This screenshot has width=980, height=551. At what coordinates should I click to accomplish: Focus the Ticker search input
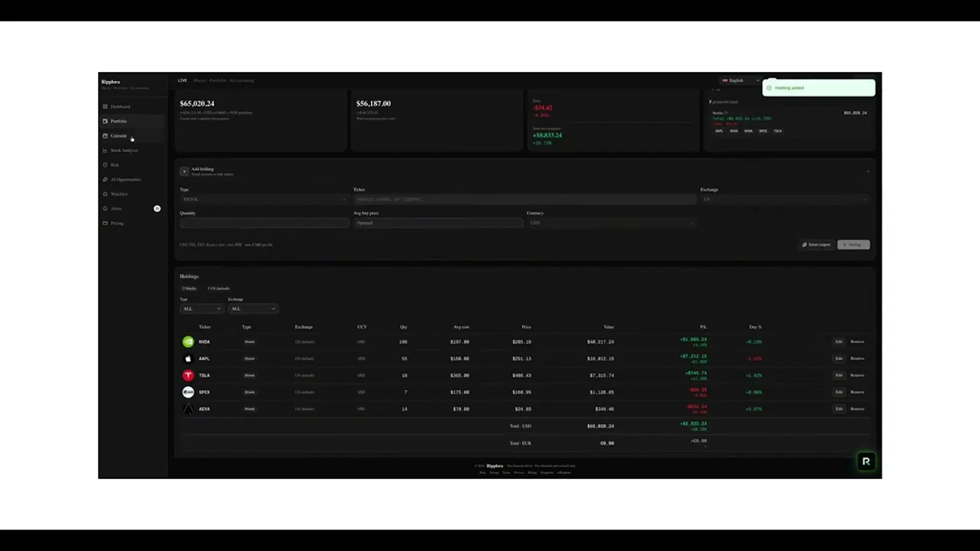click(525, 200)
